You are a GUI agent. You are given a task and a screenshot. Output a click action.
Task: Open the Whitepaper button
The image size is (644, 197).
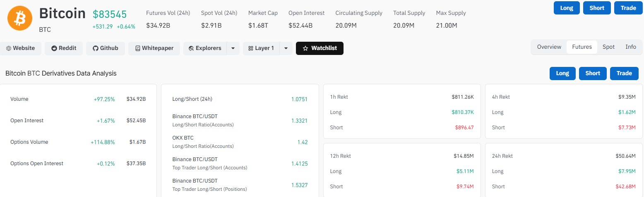pyautogui.click(x=154, y=48)
